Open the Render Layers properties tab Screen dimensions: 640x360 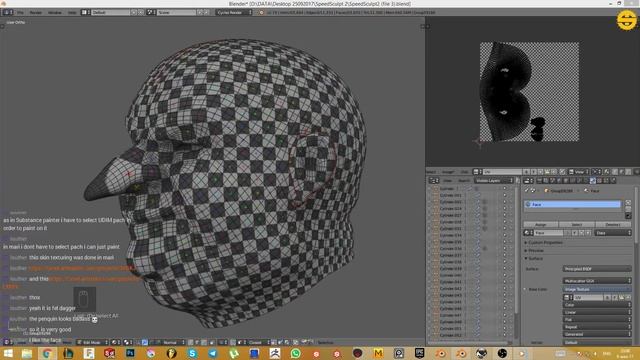click(546, 180)
